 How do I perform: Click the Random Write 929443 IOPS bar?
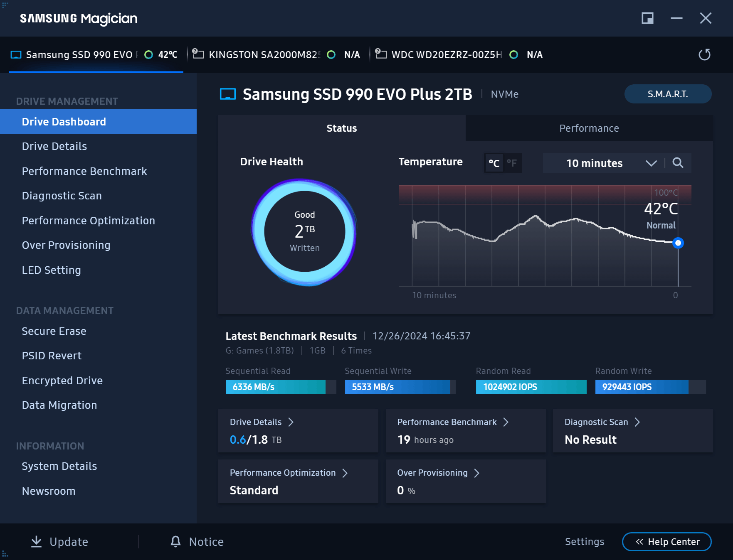pyautogui.click(x=650, y=387)
